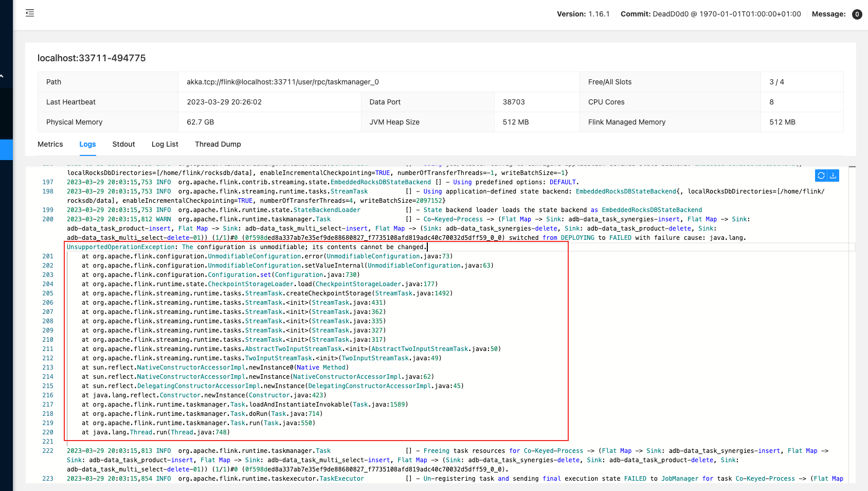Click the Path label cell
868x491 pixels.
point(108,82)
